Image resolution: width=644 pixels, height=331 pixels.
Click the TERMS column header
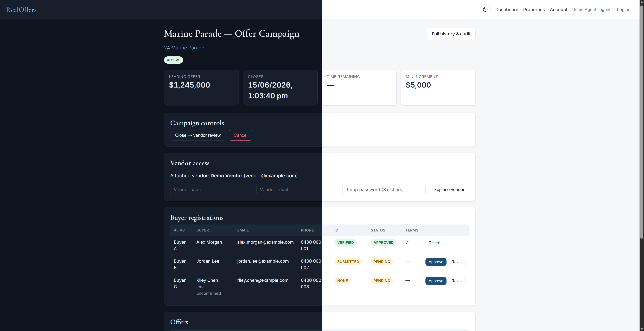coord(412,230)
